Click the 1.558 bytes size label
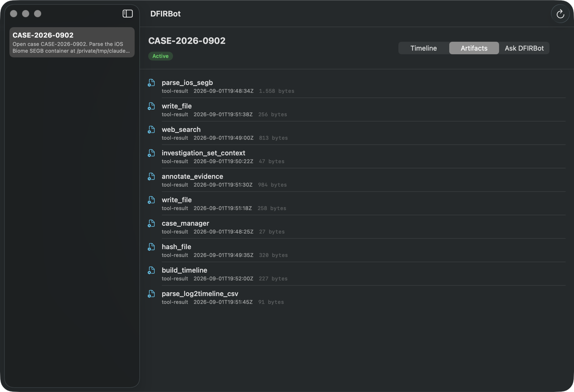Screen dimensions: 574x392 (x=277, y=91)
